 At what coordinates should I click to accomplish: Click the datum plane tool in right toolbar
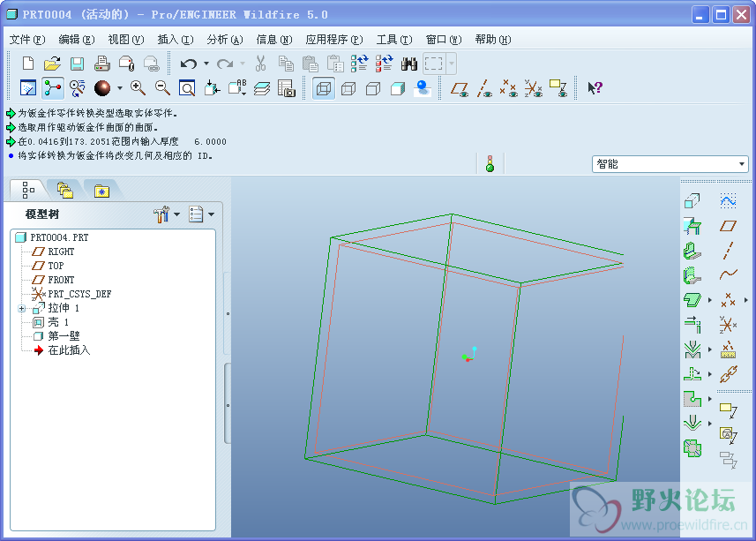[x=728, y=226]
